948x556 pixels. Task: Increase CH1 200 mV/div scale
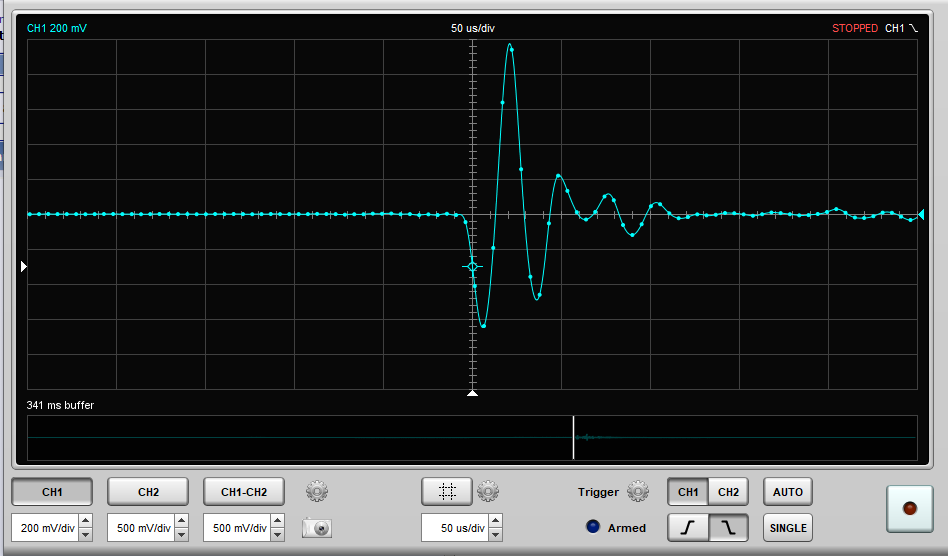coord(86,521)
